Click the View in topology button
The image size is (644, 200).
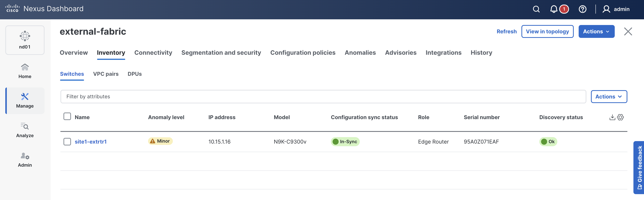(x=547, y=32)
